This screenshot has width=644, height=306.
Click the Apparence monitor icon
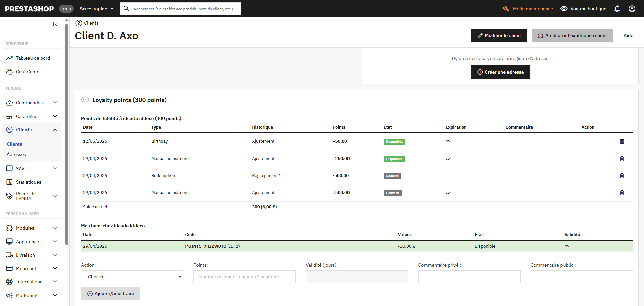9,242
